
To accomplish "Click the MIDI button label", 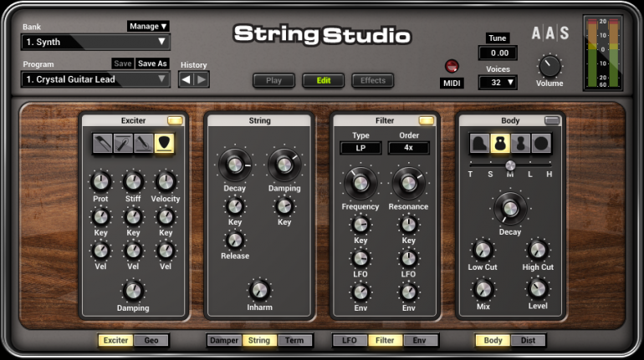I will 452,84.
